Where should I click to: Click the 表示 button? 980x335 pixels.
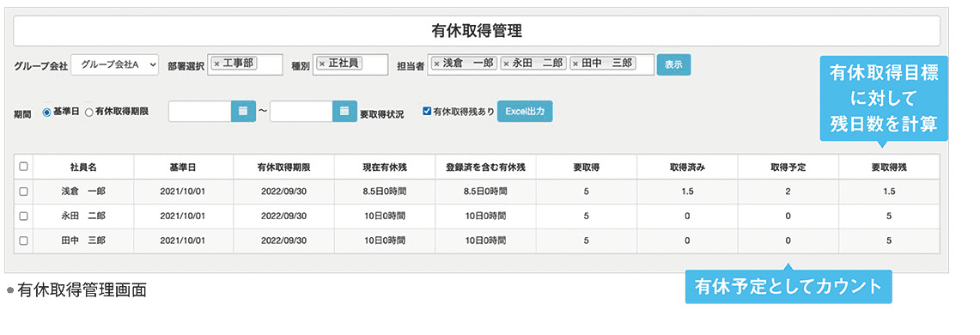click(x=673, y=64)
